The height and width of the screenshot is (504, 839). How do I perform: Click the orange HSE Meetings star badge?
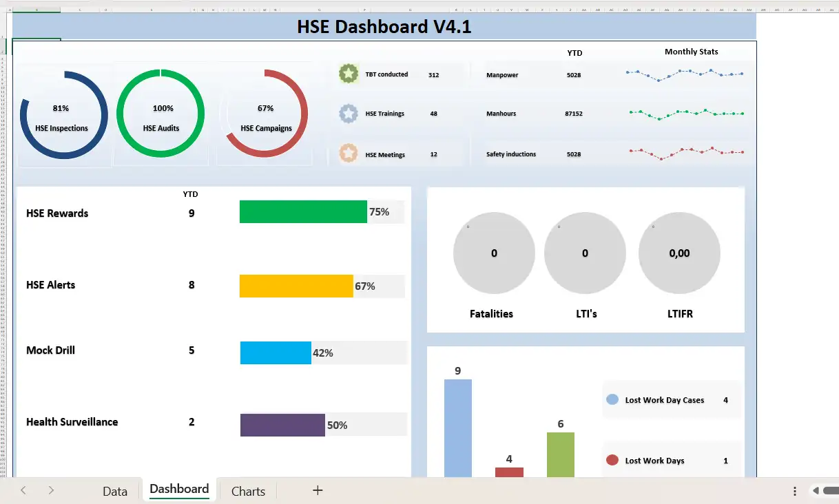click(349, 154)
